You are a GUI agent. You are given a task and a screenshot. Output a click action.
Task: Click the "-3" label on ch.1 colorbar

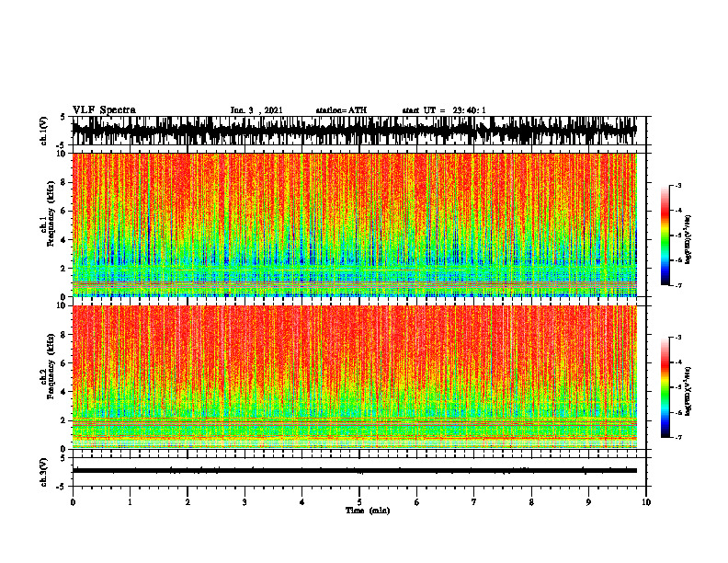(678, 185)
